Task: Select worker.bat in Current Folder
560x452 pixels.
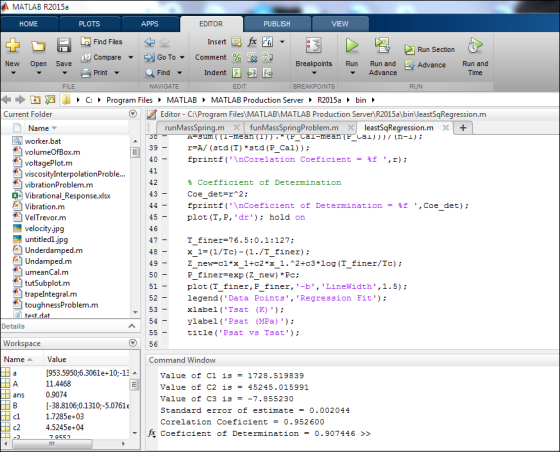Action: (42, 141)
